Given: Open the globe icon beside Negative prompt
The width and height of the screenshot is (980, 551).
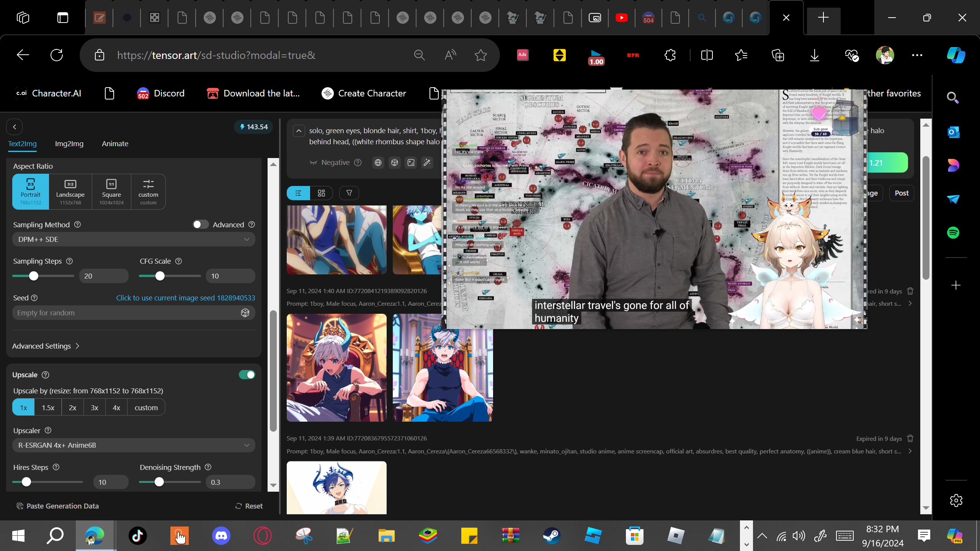Looking at the screenshot, I should coord(378,163).
